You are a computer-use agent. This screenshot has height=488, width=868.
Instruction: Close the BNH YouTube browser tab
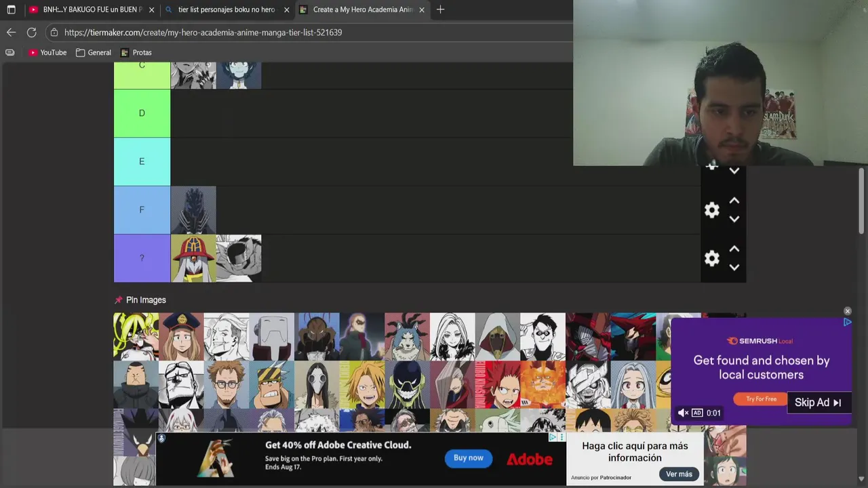(151, 9)
